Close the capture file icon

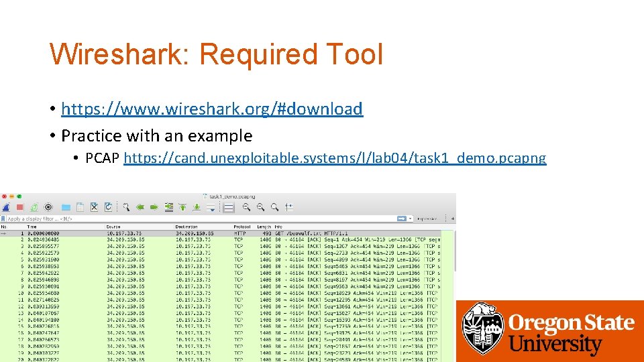tap(94, 207)
